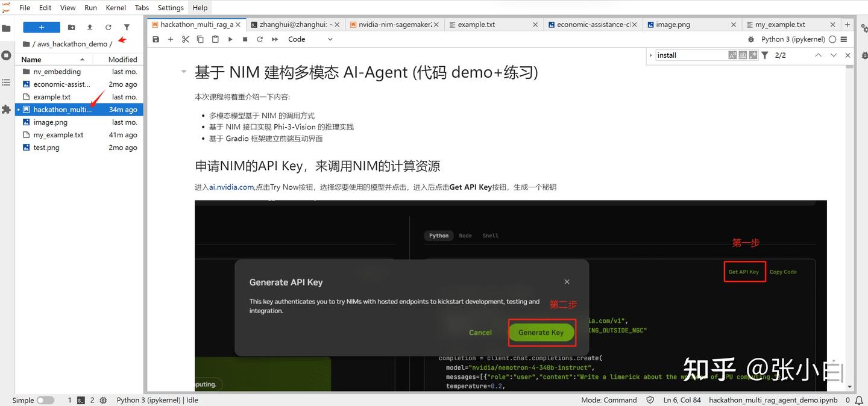868x406 pixels.
Task: Toggle match case in search box
Action: click(732, 55)
